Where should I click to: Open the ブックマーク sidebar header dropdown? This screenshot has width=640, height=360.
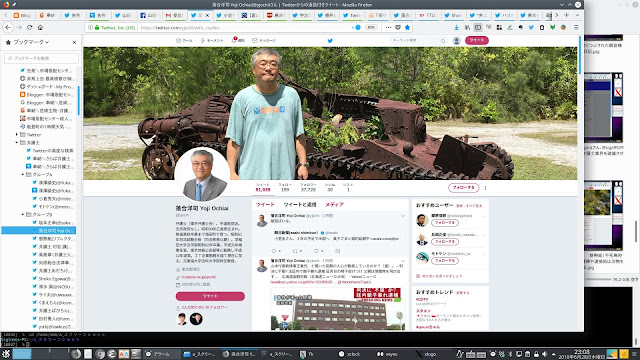(x=29, y=42)
